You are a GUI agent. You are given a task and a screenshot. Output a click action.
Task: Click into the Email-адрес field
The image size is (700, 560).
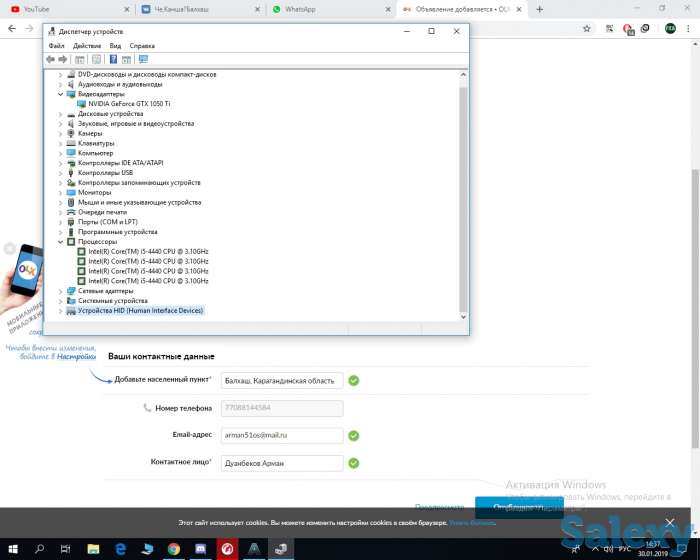click(x=285, y=436)
